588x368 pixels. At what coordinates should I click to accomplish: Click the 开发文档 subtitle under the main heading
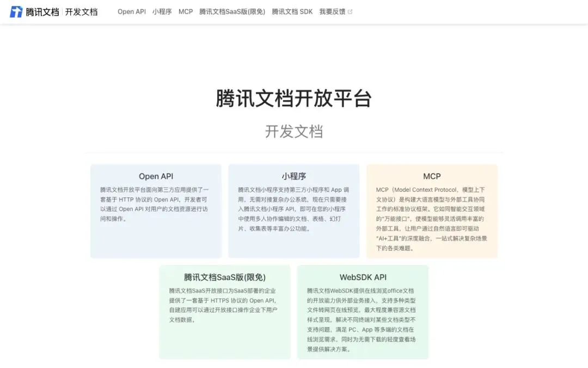point(293,131)
